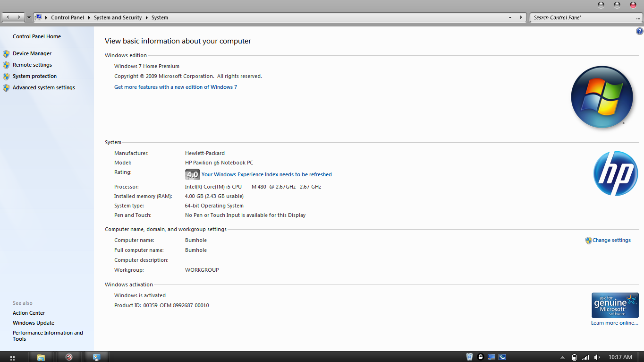644x362 pixels.
Task: Click the Change settings shield icon
Action: coord(588,241)
